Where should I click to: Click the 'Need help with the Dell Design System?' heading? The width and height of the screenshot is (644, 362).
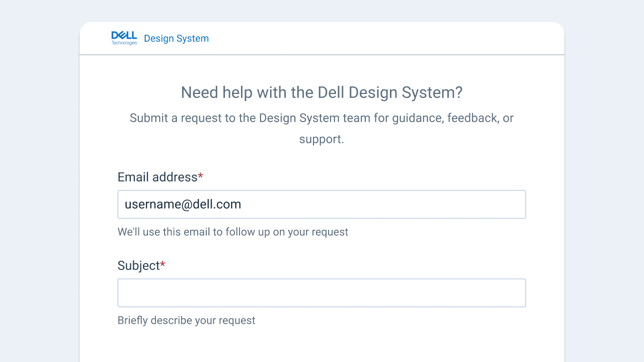pos(321,93)
